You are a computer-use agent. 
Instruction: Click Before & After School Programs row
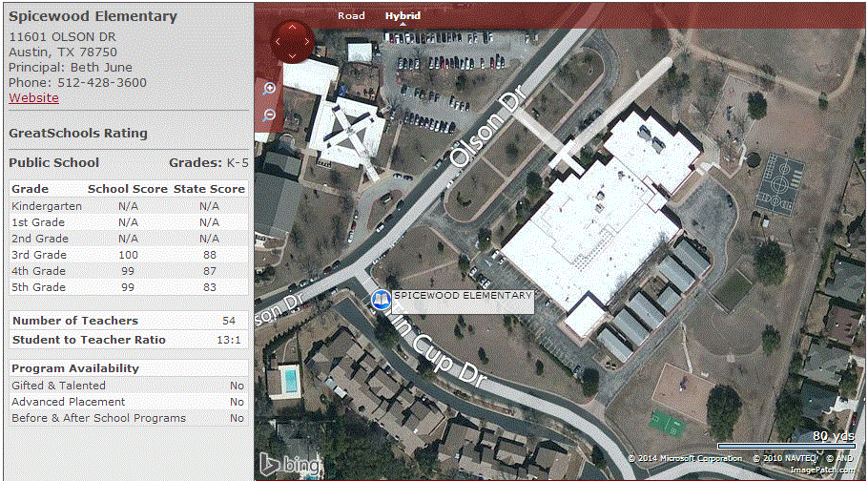coord(129,418)
